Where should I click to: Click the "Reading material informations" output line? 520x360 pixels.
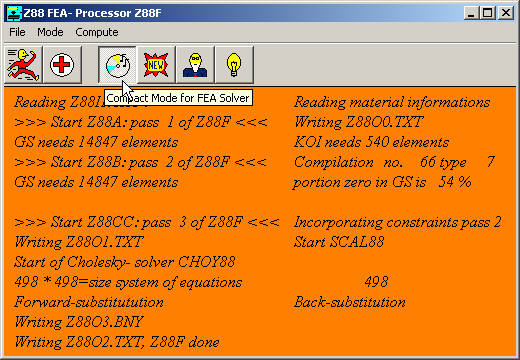392,102
